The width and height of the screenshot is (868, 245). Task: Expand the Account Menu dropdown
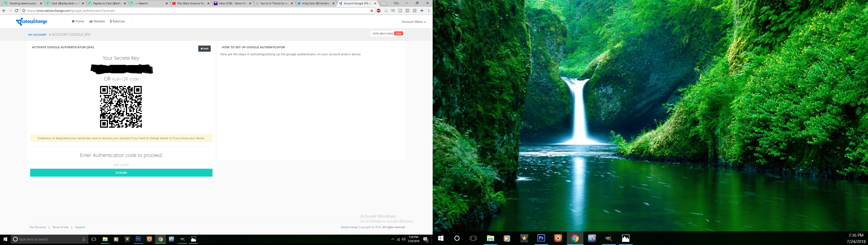[414, 22]
